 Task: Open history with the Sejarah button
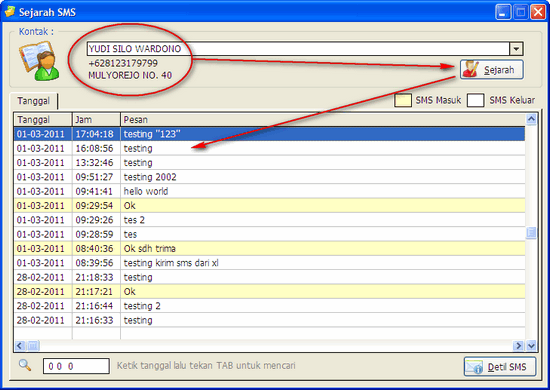point(492,69)
